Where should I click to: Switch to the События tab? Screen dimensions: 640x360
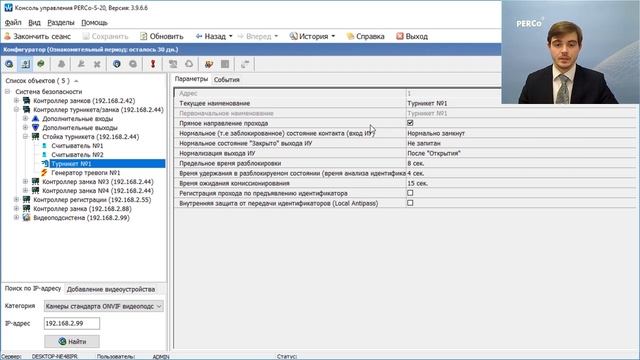tap(227, 80)
